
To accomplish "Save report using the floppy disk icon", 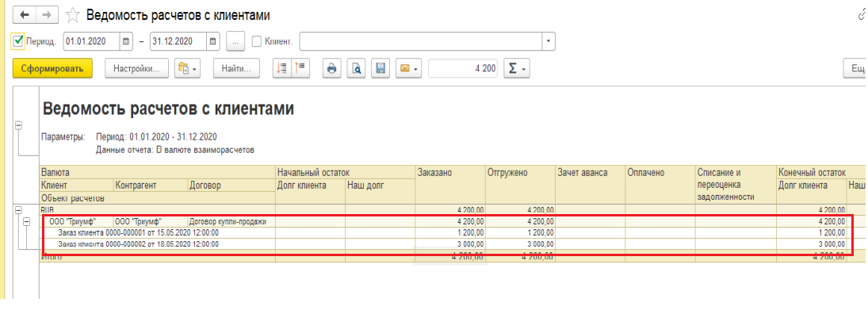I will coord(380,69).
